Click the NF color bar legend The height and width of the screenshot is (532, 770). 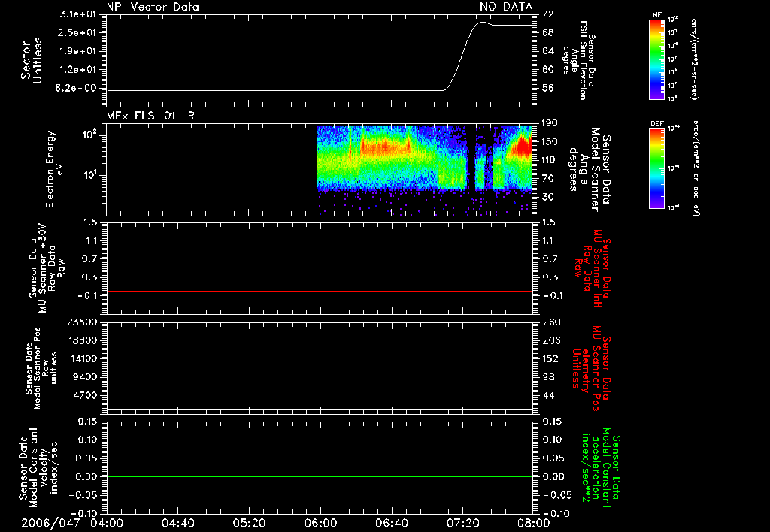coord(656,59)
